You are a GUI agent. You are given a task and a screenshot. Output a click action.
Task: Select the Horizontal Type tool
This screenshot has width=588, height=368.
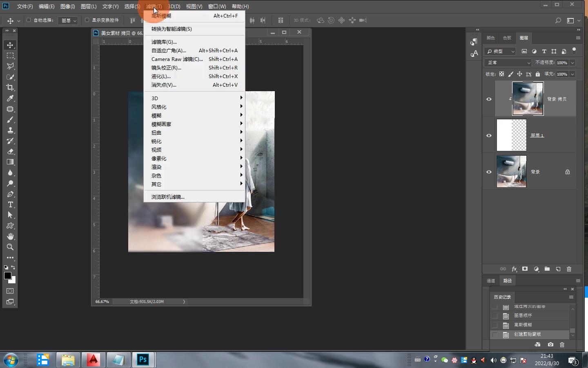(x=10, y=204)
